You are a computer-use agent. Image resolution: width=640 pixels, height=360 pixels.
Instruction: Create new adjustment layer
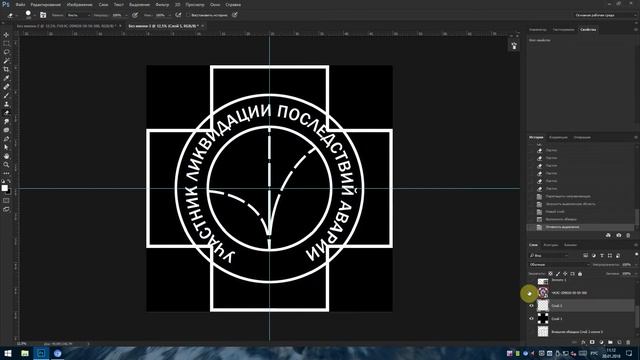click(601, 342)
